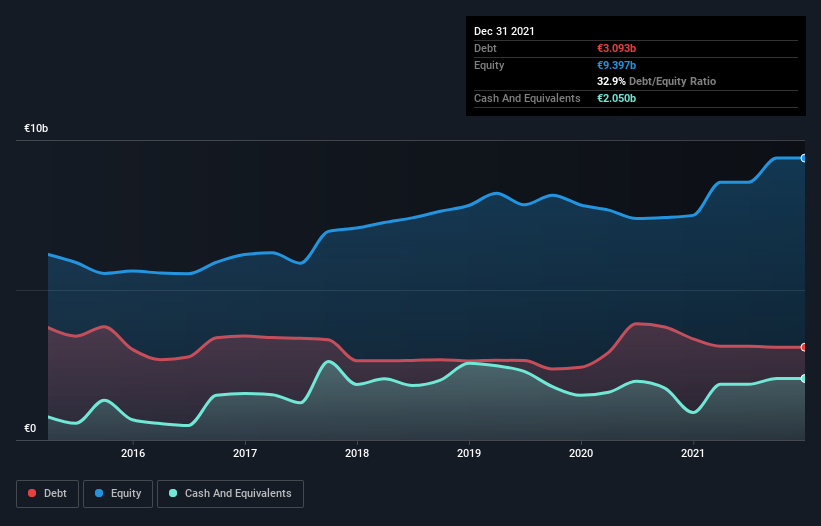This screenshot has height=526, width=821.
Task: Click the Equity label in the tooltip
Action: [x=489, y=65]
